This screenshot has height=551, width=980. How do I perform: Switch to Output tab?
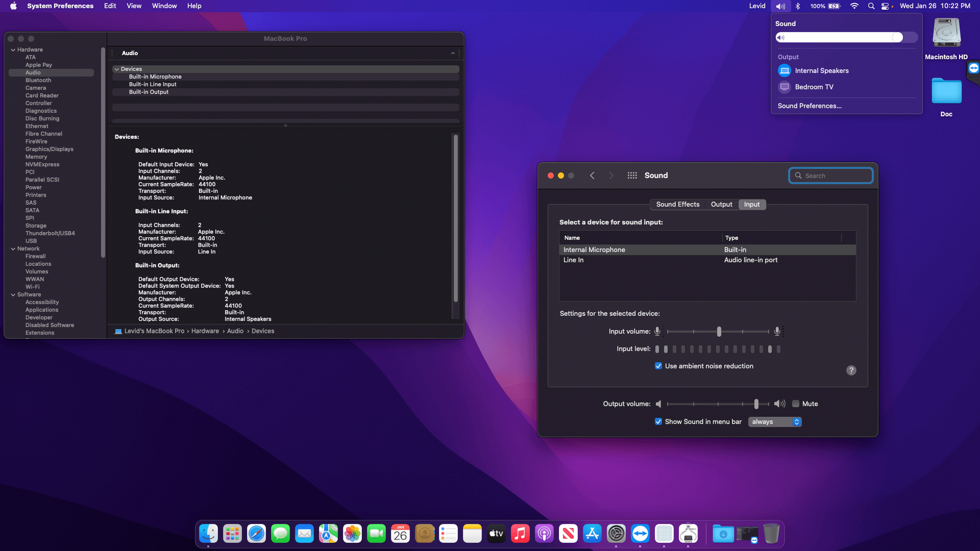(x=721, y=204)
